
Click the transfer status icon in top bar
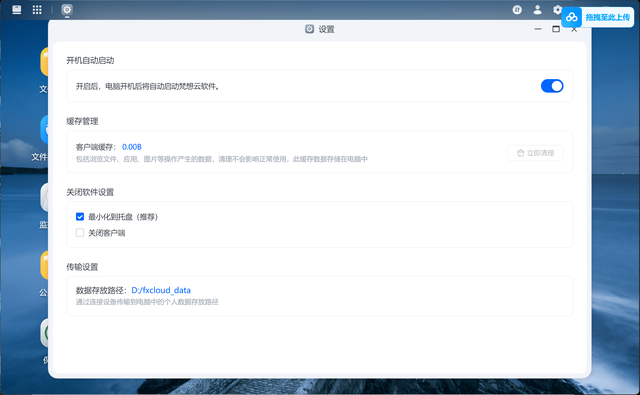click(517, 10)
